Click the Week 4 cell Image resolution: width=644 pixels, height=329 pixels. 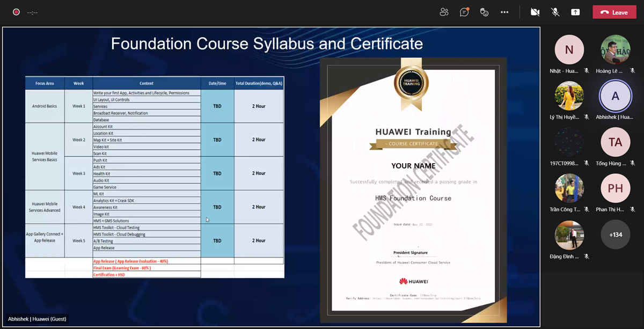79,207
